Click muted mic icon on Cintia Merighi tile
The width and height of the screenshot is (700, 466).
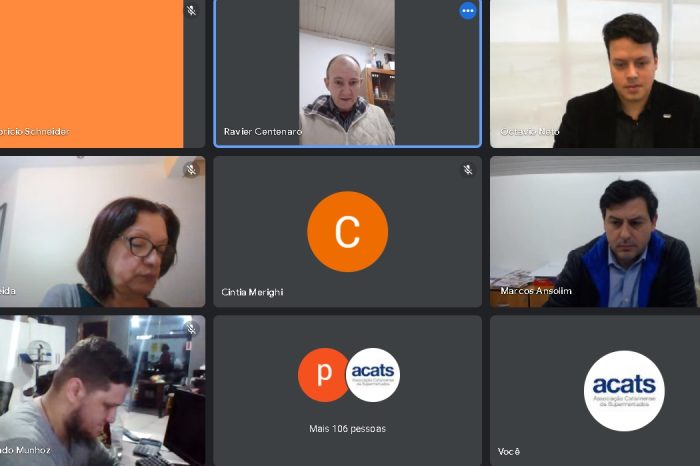467,170
